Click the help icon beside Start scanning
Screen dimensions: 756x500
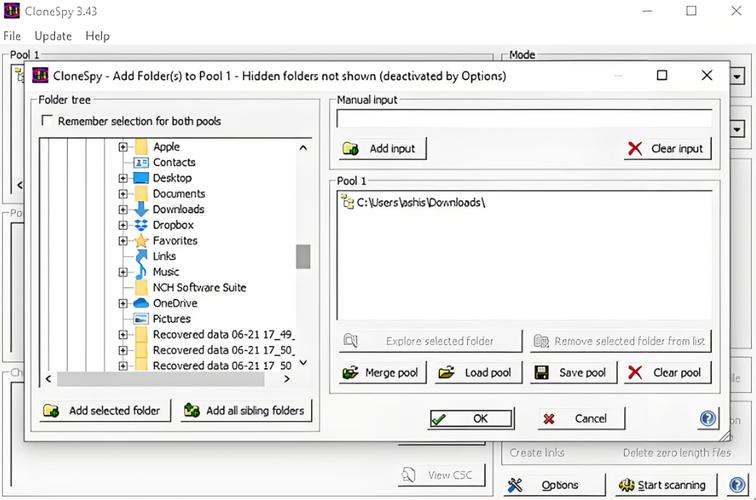click(737, 485)
